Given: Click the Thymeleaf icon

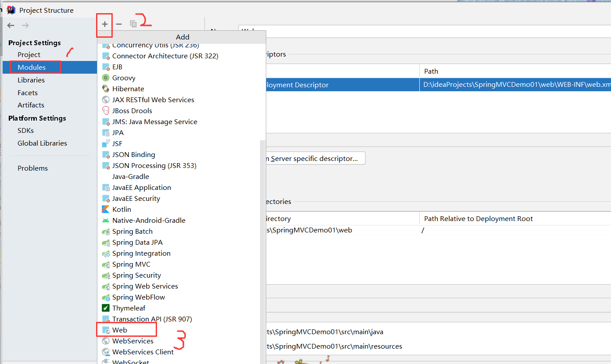Looking at the screenshot, I should pyautogui.click(x=106, y=308).
